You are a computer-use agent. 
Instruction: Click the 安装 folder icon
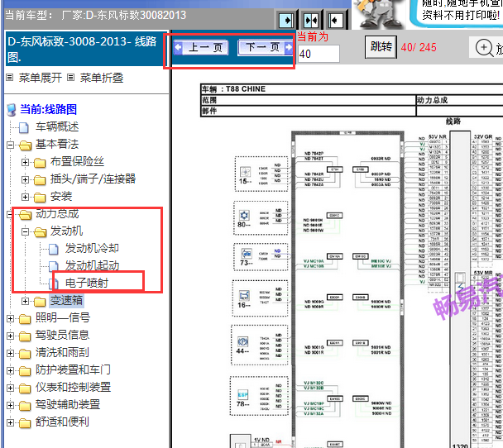click(x=40, y=197)
